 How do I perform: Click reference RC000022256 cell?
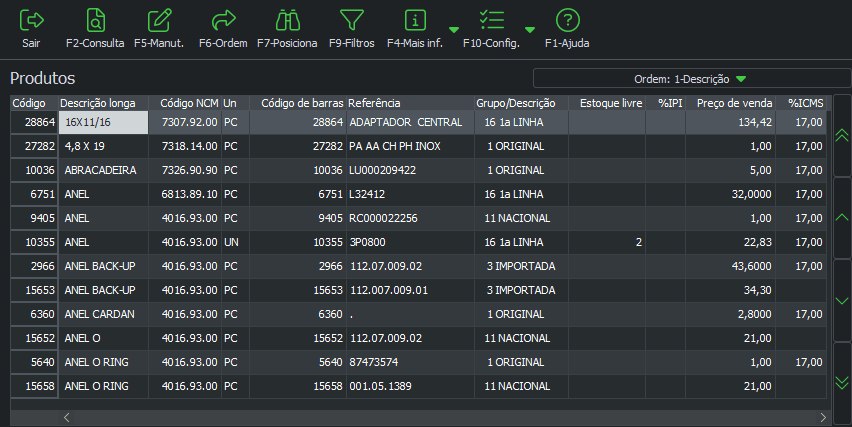tap(410, 218)
